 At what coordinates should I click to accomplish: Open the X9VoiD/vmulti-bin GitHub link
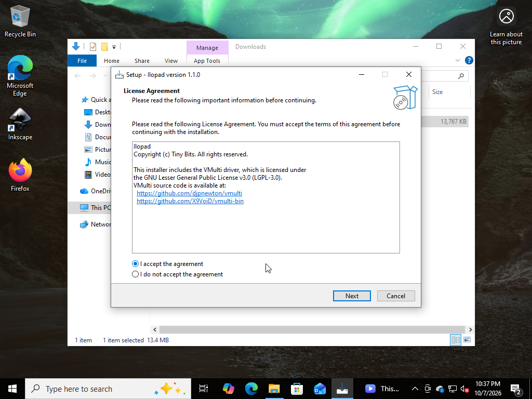pos(190,201)
